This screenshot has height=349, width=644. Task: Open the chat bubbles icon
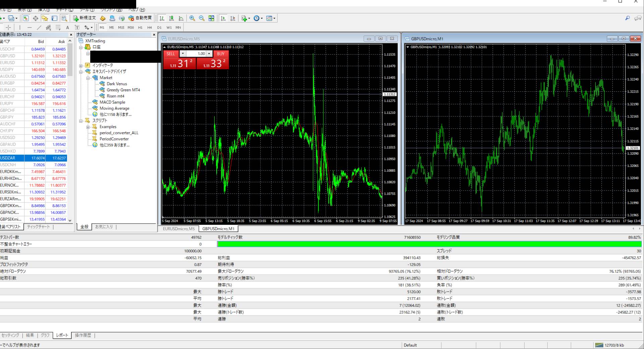coord(638,18)
